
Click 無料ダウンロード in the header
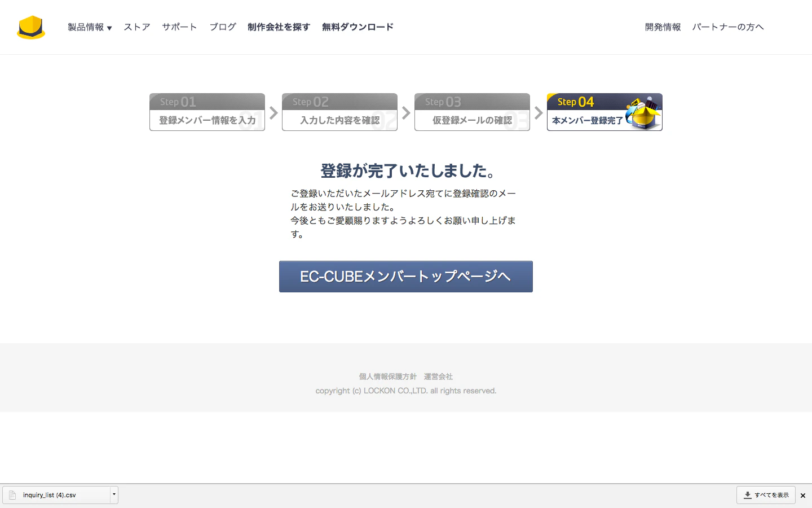[358, 27]
